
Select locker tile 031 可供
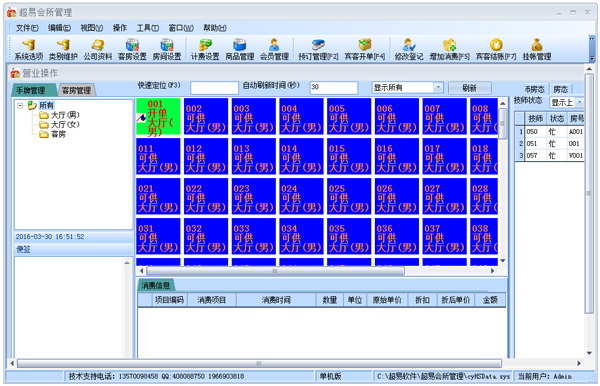pyautogui.click(x=158, y=236)
